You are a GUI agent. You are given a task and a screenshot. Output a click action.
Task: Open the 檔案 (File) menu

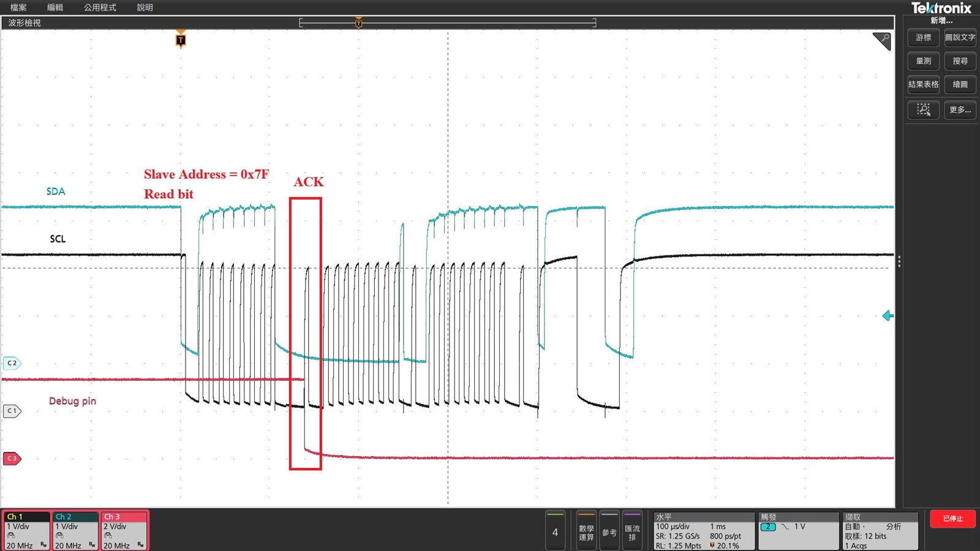point(18,7)
